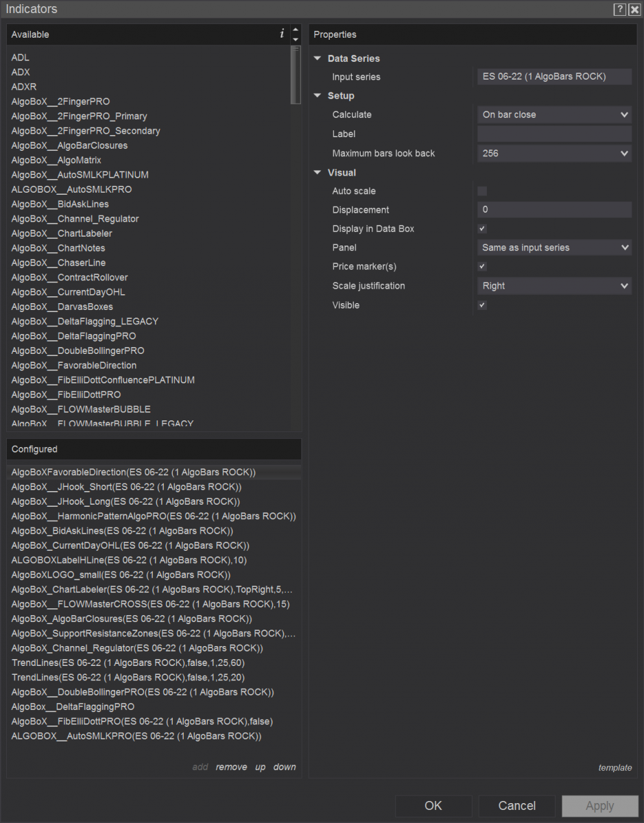Enable the Auto scale checkbox

pos(482,191)
